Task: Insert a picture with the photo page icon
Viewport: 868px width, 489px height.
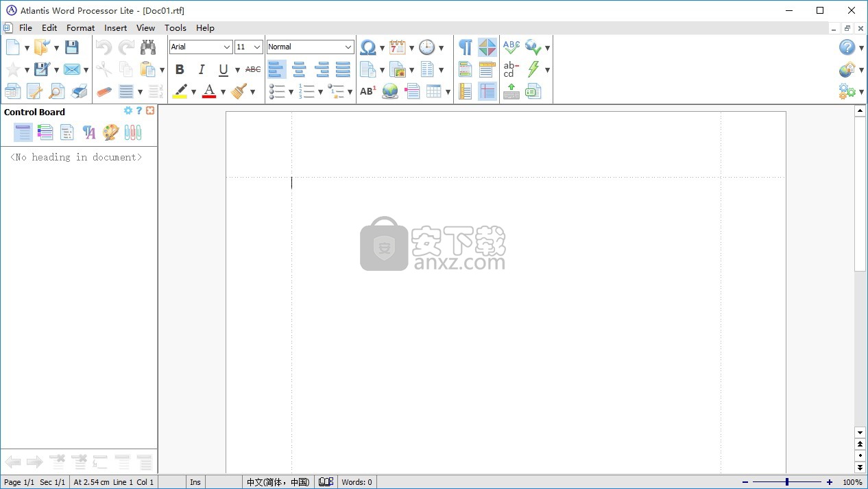Action: coord(398,69)
